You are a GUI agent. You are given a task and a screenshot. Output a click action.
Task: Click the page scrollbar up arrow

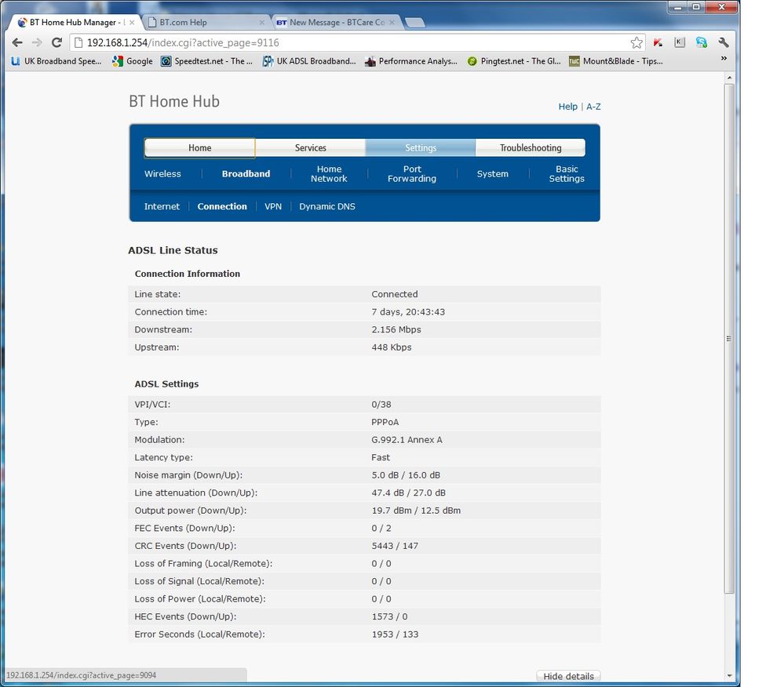point(730,78)
